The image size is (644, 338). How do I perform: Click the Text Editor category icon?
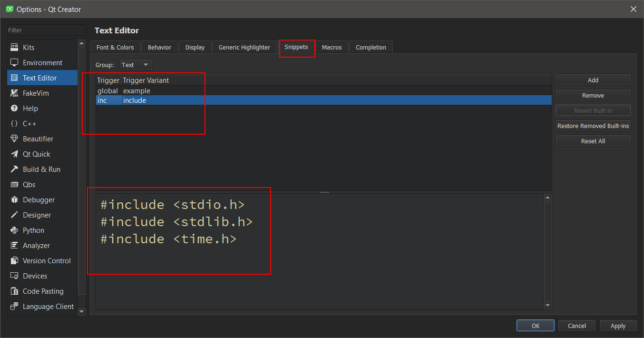coord(14,78)
